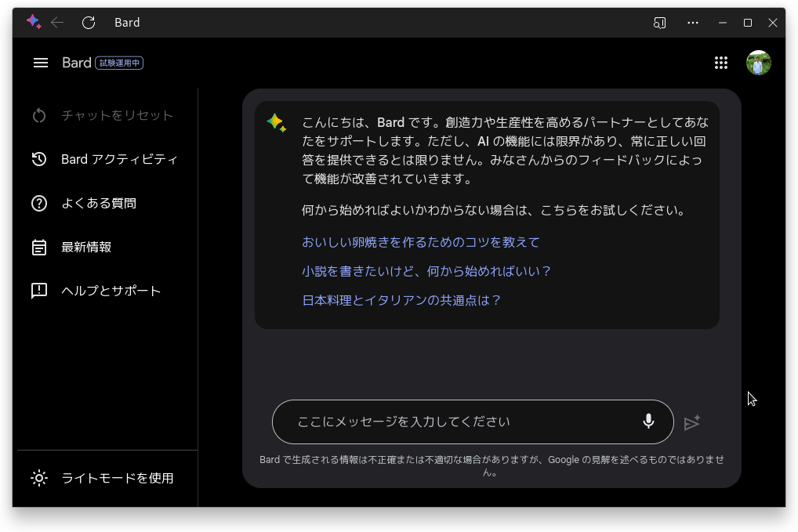798x532 pixels.
Task: Click the Bard logo text in header
Action: click(76, 63)
